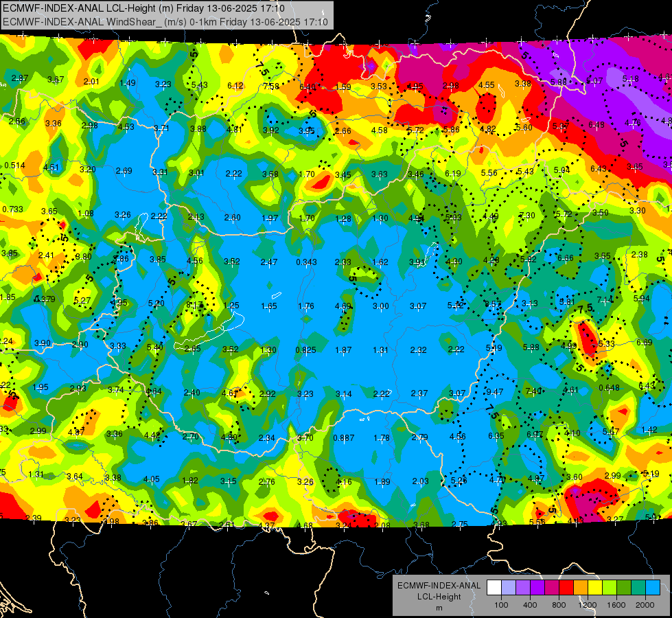
Task: Click the wind shear value 0.514
Action: [14, 165]
